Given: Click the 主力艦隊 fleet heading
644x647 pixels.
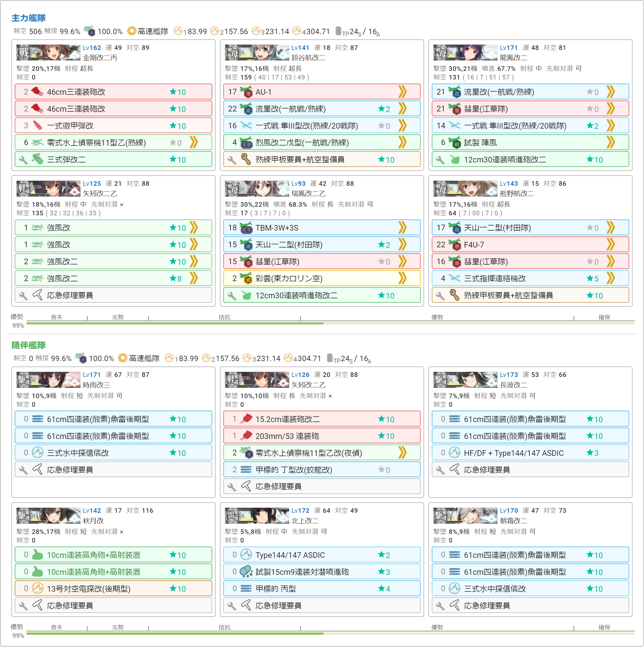Looking at the screenshot, I should [x=28, y=18].
